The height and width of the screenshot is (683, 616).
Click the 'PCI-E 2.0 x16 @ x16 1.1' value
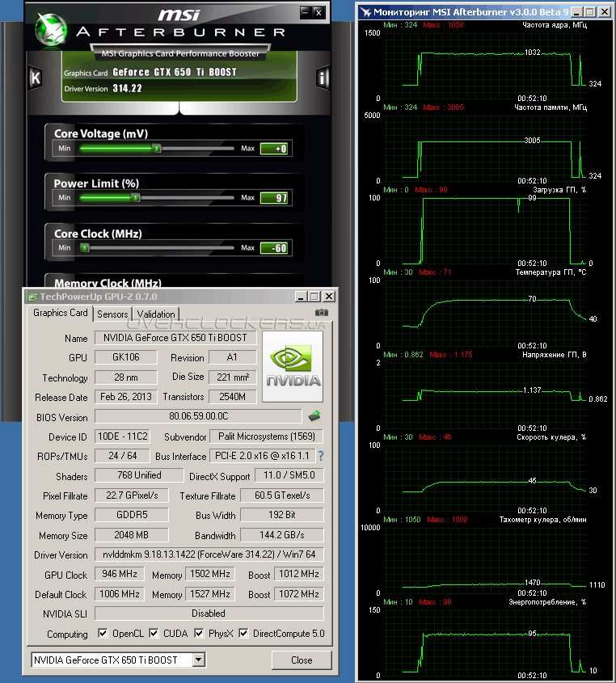pyautogui.click(x=262, y=456)
